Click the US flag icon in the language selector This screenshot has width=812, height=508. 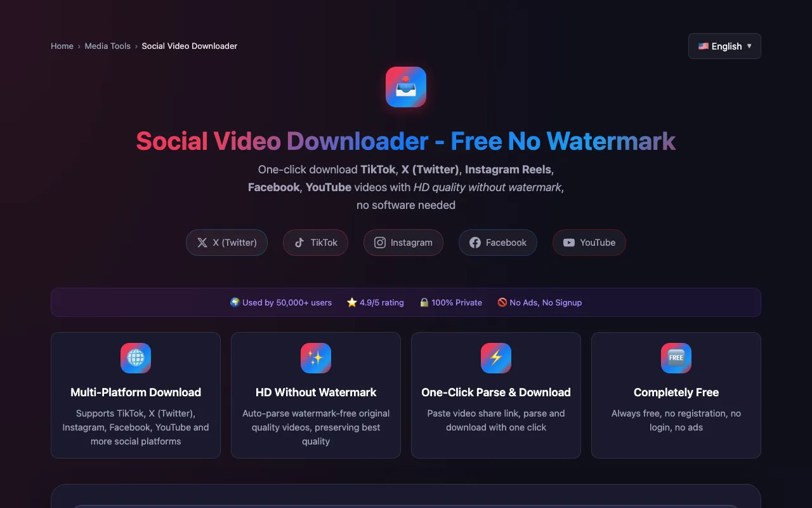pyautogui.click(x=704, y=46)
